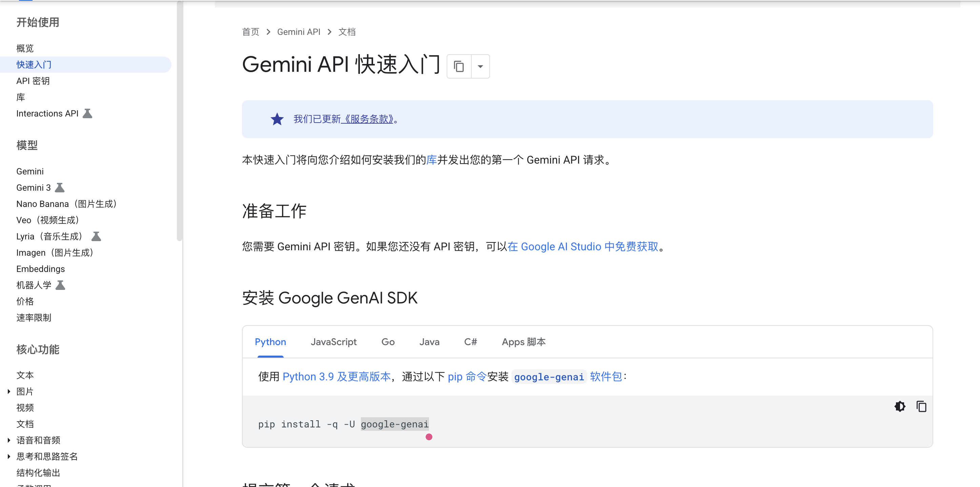Click the flask icon next to Lyria（音乐生成）
Screen dimensions: 980x487
pyautogui.click(x=96, y=236)
